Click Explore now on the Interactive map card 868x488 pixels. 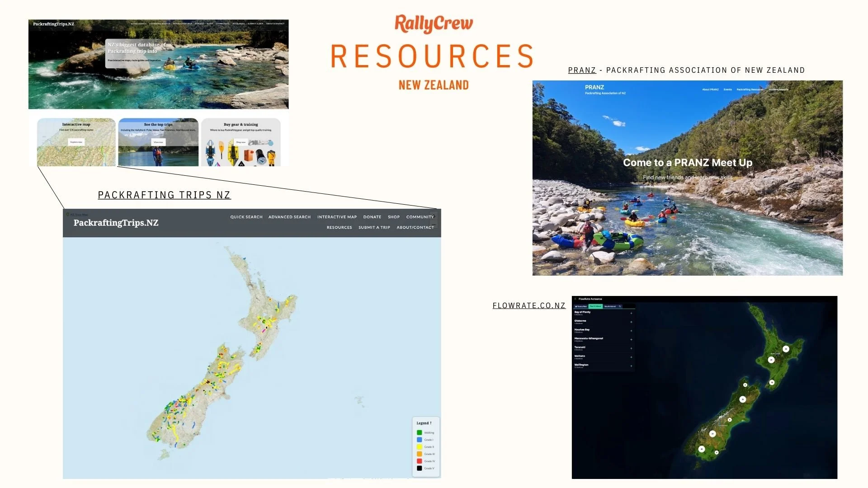[76, 142]
